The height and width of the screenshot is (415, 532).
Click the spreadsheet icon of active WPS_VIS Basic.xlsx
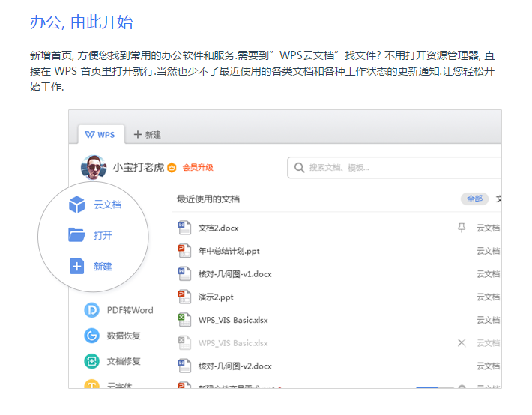184,320
